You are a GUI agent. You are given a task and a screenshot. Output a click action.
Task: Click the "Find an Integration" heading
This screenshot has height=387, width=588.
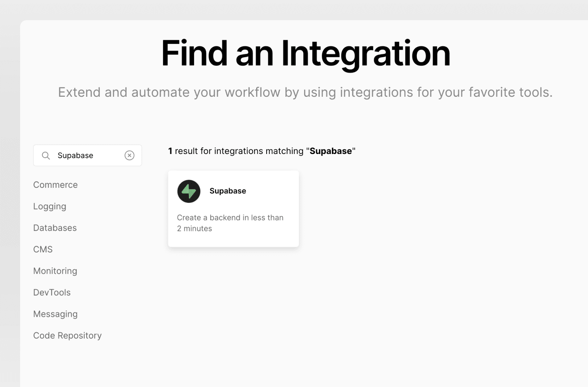pyautogui.click(x=305, y=53)
